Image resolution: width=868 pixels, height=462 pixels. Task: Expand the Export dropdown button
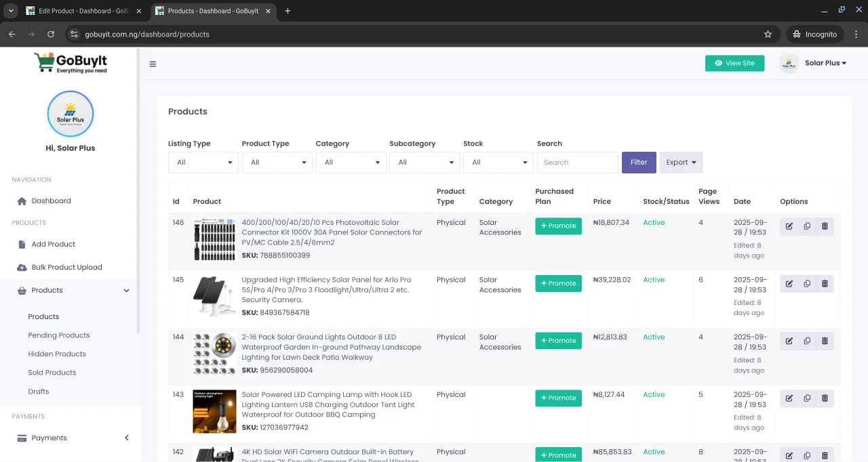pos(681,163)
